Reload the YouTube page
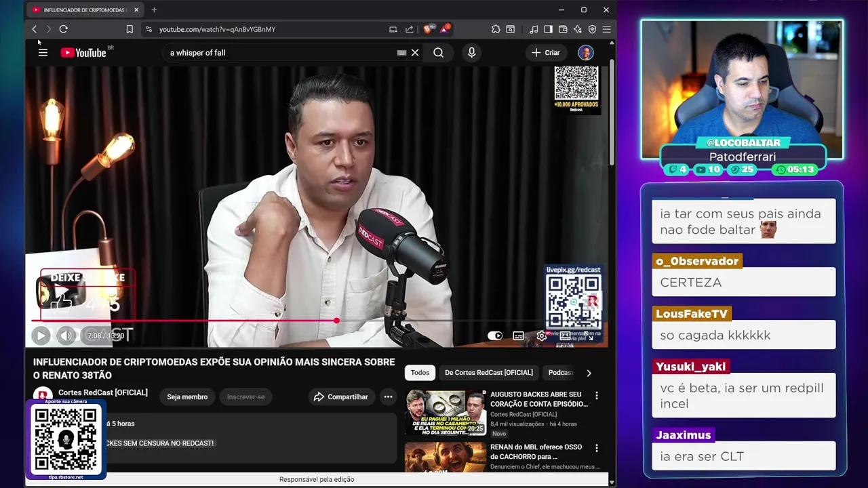The height and width of the screenshot is (488, 868). 63,29
